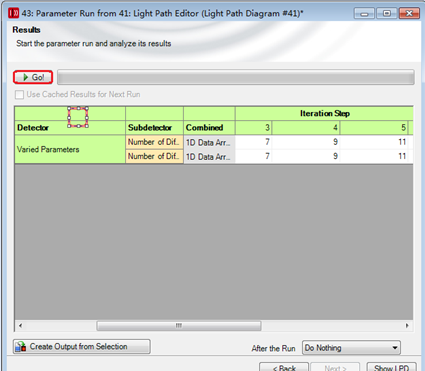Click the Create Output from Selection icon
This screenshot has width=425, height=371.
pos(21,347)
